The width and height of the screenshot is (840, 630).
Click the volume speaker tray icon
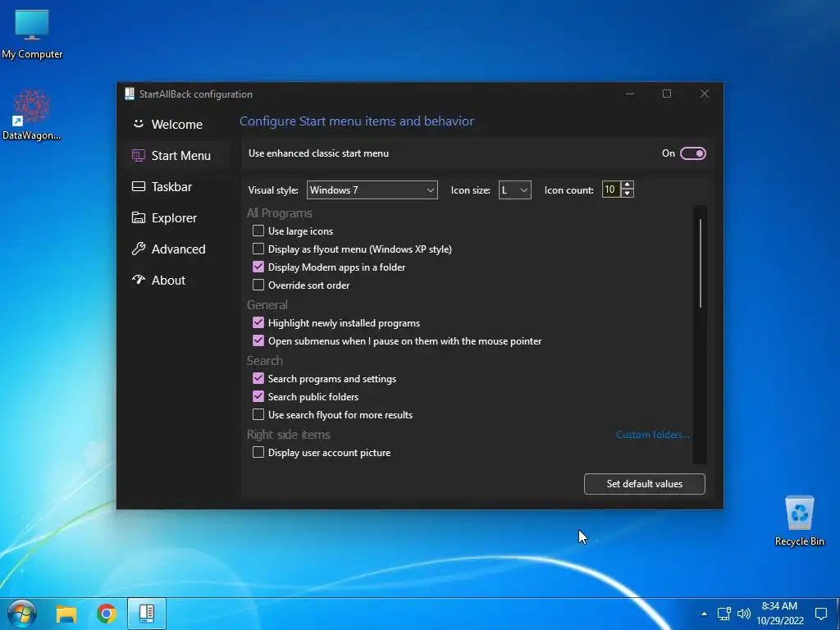(x=743, y=614)
